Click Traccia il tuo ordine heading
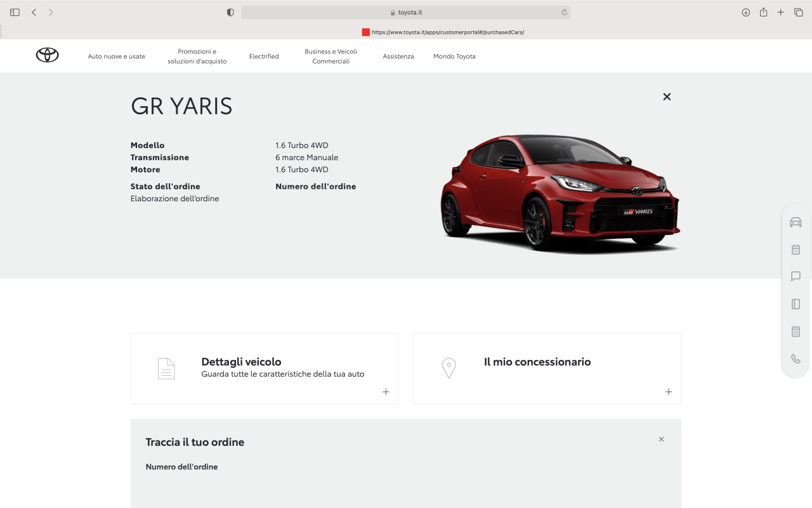The width and height of the screenshot is (812, 508). tap(195, 442)
